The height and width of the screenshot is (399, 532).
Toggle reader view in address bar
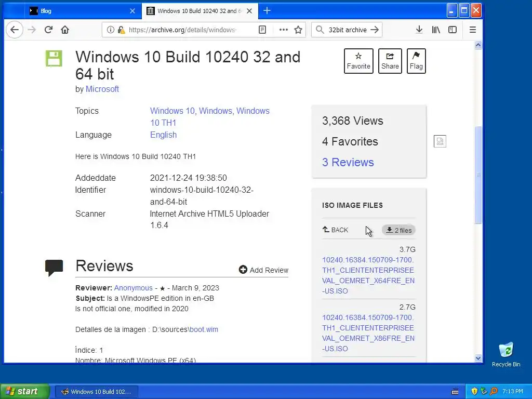(262, 30)
